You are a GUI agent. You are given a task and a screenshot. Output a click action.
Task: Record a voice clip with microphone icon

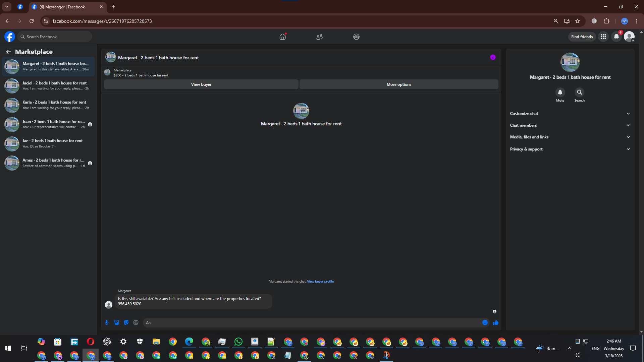click(107, 322)
